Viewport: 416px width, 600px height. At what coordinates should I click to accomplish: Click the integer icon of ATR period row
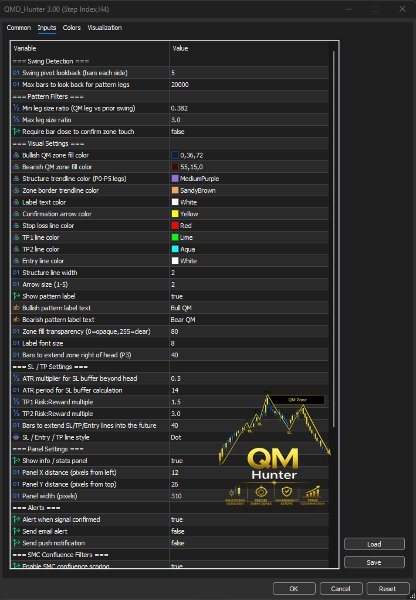[x=16, y=390]
